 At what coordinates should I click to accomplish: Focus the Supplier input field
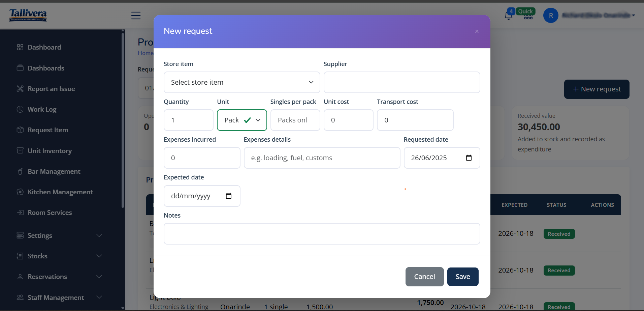(x=402, y=82)
